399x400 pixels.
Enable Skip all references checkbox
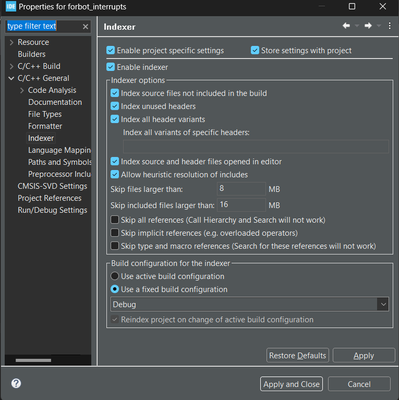pos(115,220)
